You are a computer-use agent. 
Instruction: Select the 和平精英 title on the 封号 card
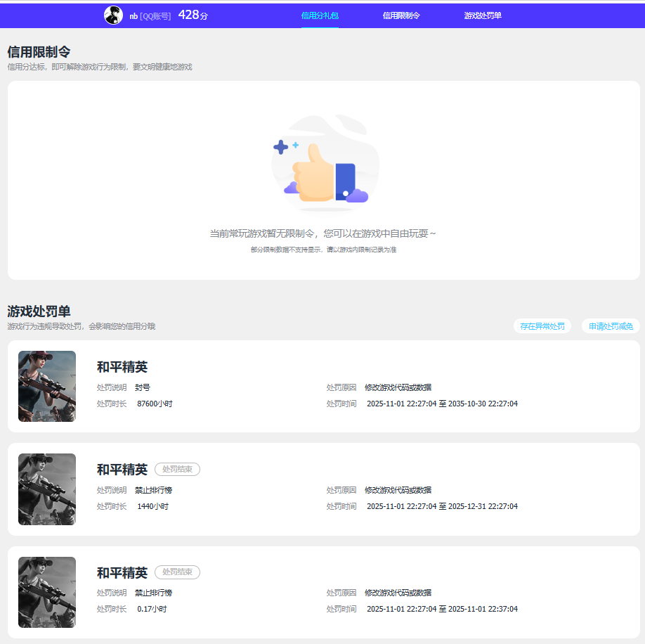pyautogui.click(x=122, y=367)
